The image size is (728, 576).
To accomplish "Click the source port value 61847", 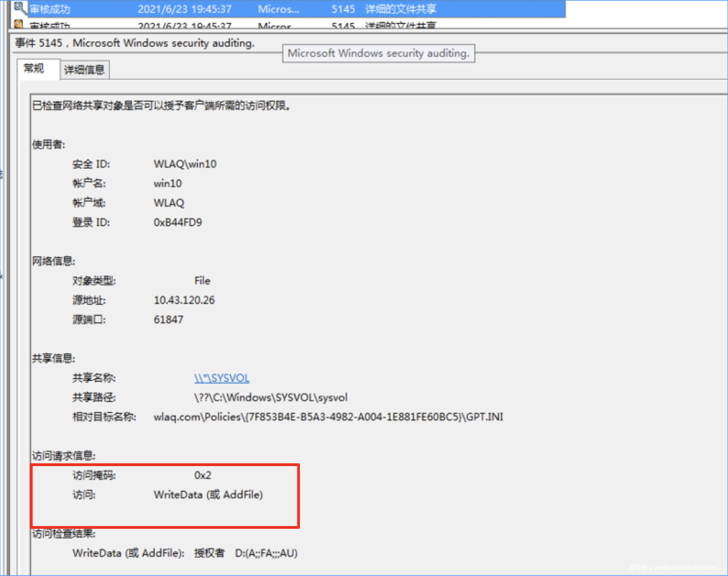I will point(168,320).
